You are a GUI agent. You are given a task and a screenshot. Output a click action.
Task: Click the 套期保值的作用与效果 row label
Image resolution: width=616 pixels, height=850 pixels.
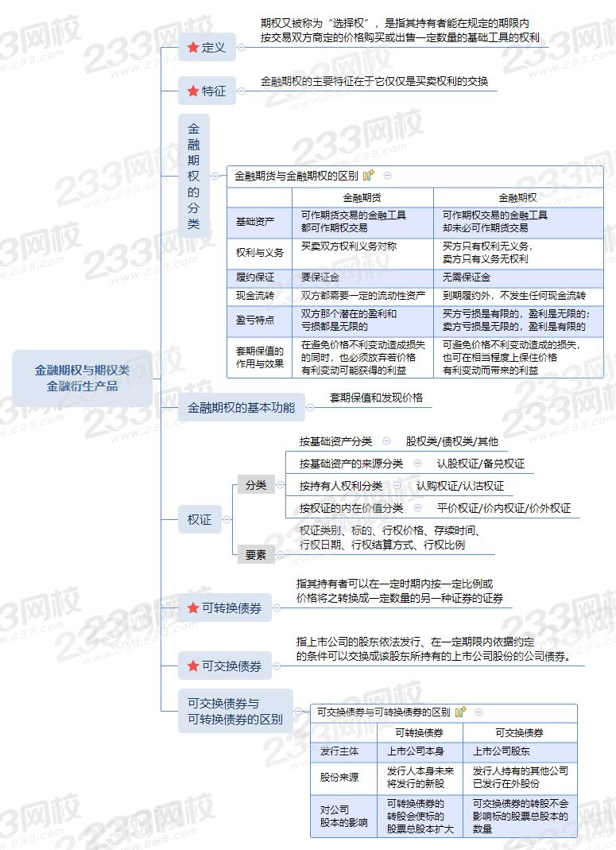pyautogui.click(x=259, y=357)
